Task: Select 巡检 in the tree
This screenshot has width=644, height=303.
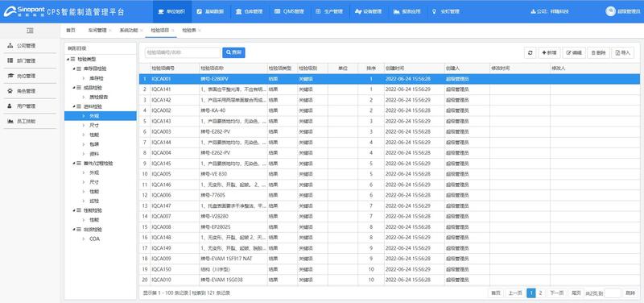Action: pyautogui.click(x=94, y=201)
